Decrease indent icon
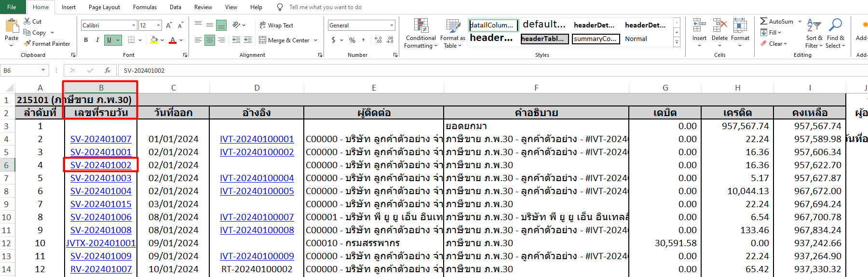This screenshot has height=277, width=868. pos(236,40)
